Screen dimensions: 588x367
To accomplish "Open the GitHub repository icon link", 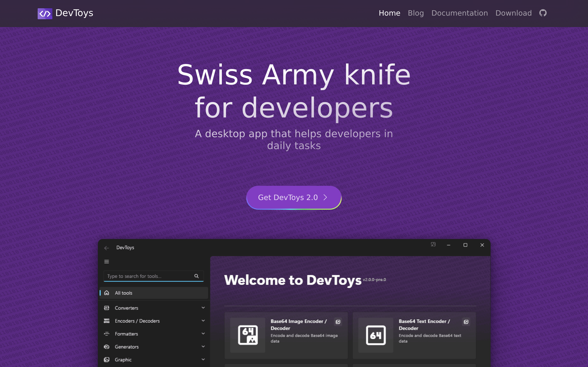I will (543, 13).
